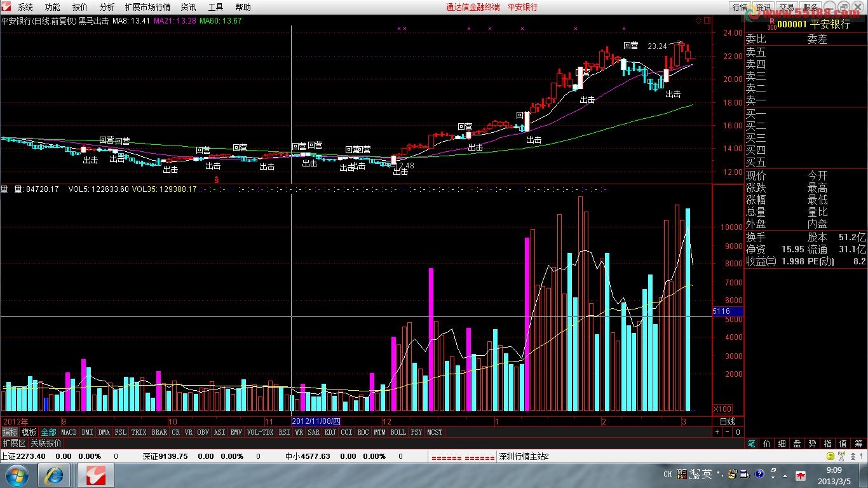Open the 扩展市场行情 menu
This screenshot has width=868, height=488.
point(148,7)
